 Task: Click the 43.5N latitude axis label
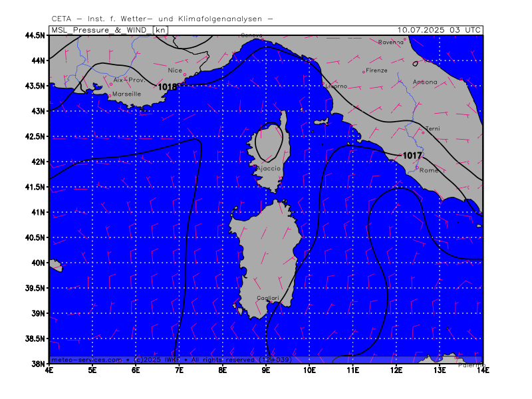click(35, 86)
